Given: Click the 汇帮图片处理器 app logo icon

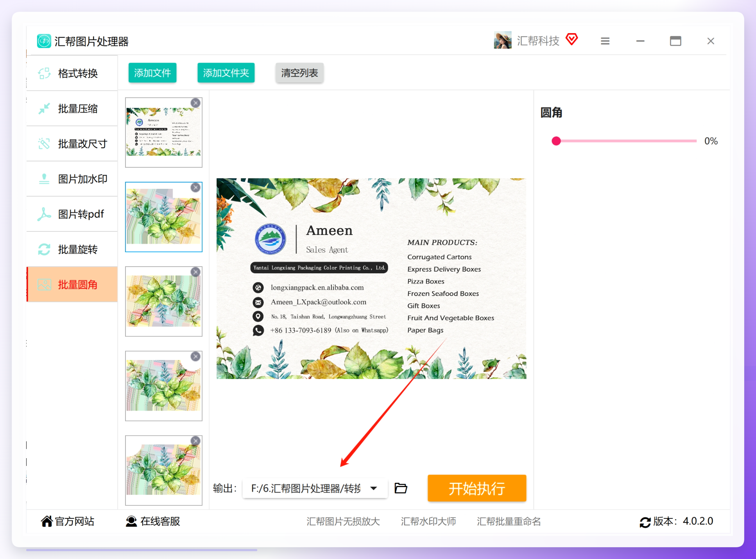Looking at the screenshot, I should (44, 41).
